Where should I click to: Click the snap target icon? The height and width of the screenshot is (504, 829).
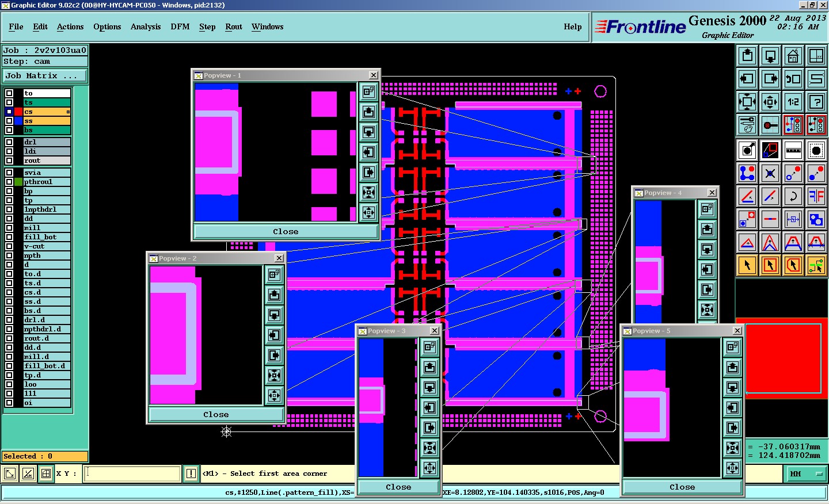tap(770, 125)
